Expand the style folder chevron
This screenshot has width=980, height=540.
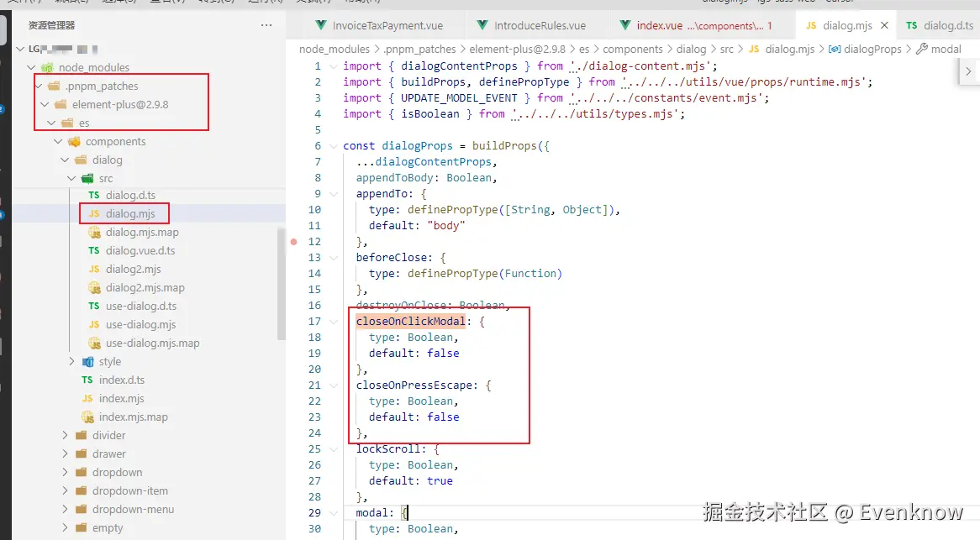[72, 361]
